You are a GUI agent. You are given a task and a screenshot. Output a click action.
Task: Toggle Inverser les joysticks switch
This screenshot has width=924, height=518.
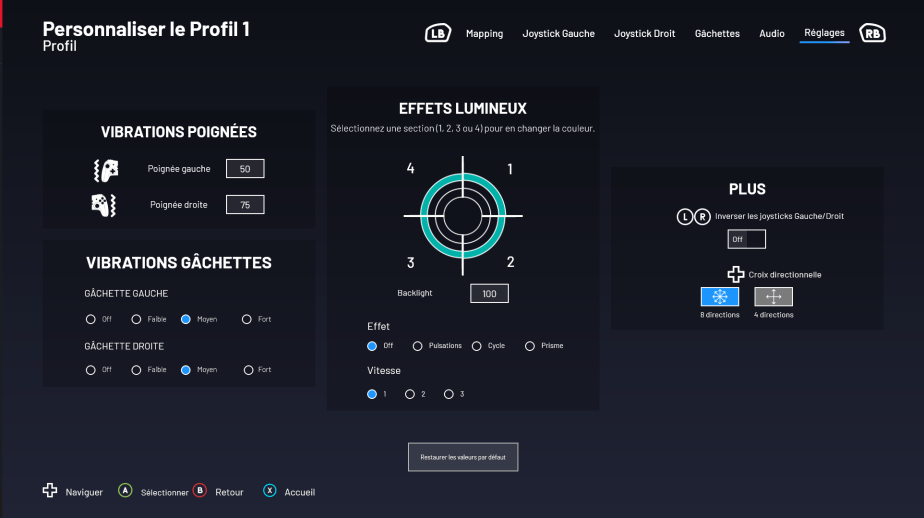click(x=746, y=239)
